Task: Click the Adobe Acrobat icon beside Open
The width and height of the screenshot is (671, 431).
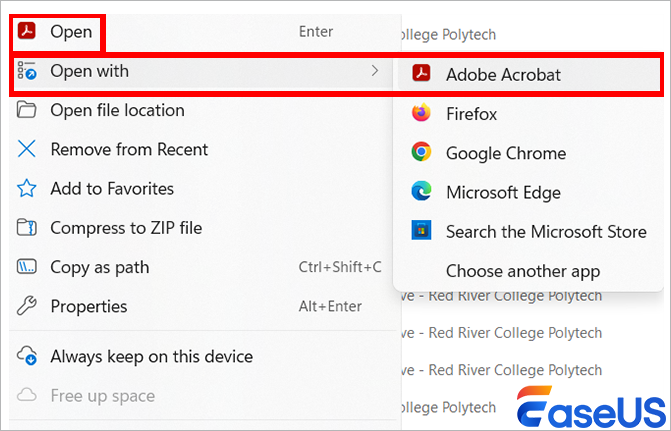Action: (x=28, y=32)
